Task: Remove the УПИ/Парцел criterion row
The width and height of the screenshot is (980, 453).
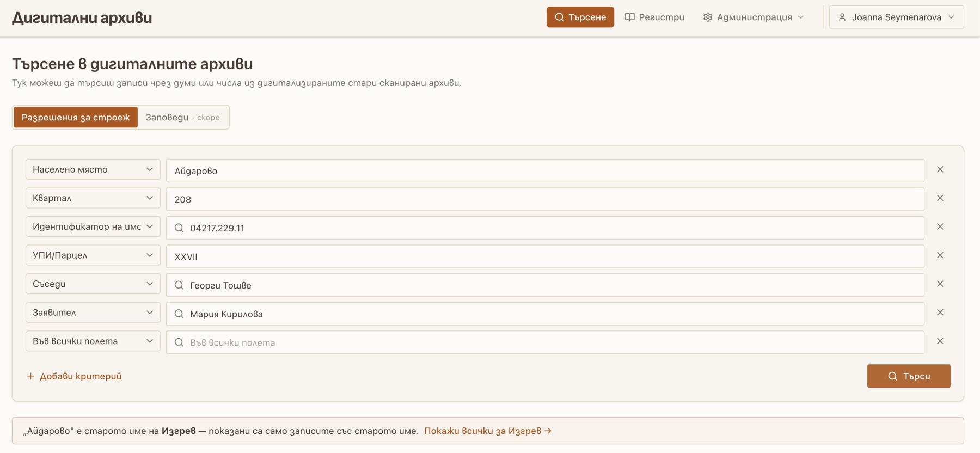Action: coord(940,255)
